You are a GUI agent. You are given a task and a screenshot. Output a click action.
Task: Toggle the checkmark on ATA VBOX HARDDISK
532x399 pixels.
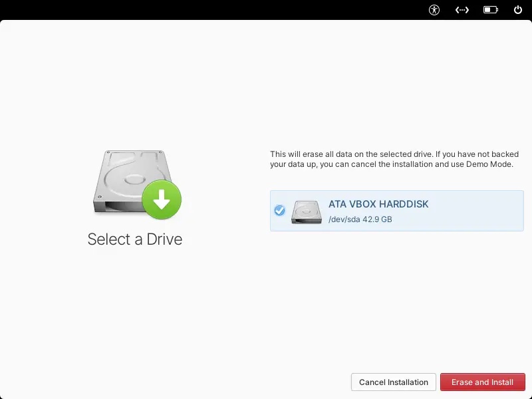[x=279, y=211]
